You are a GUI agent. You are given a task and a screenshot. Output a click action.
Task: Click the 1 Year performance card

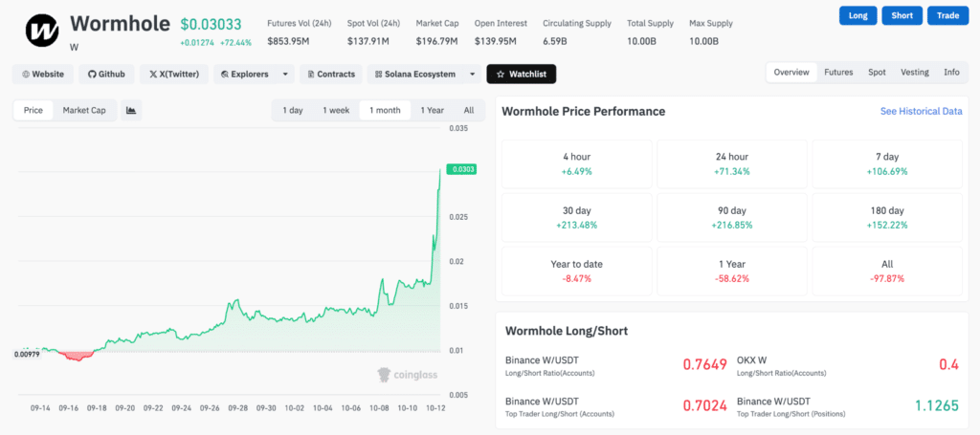click(732, 271)
